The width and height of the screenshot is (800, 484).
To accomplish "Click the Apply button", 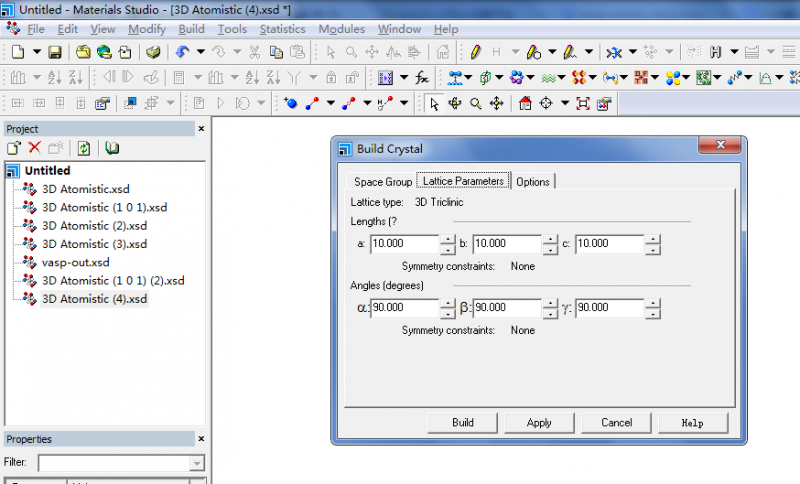I will pyautogui.click(x=539, y=423).
